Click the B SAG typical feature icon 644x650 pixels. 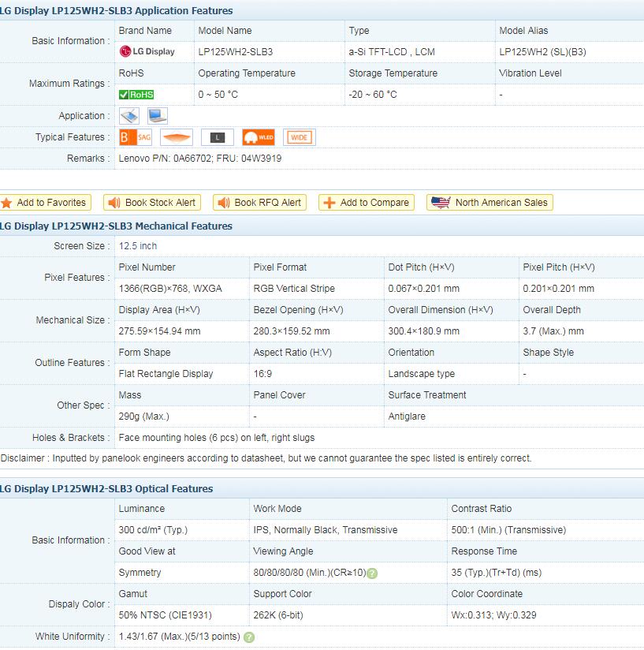tap(136, 137)
